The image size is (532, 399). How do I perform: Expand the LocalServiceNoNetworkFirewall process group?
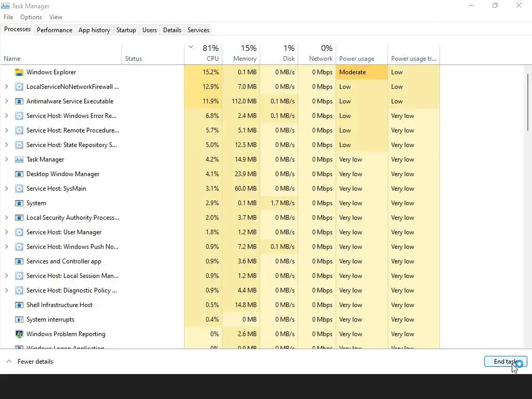pyautogui.click(x=6, y=87)
